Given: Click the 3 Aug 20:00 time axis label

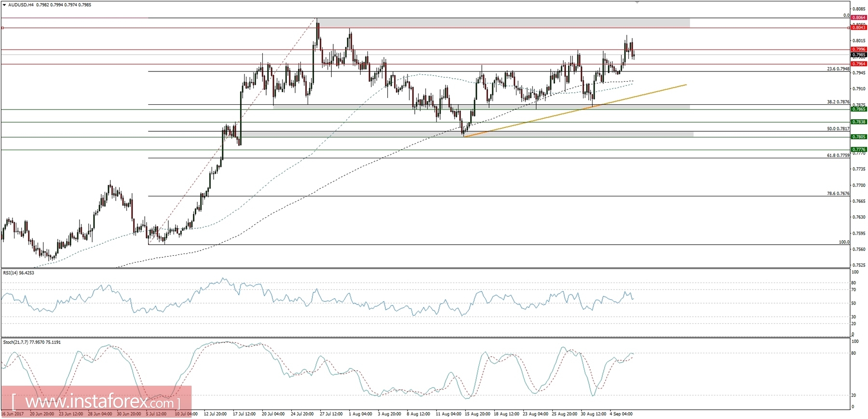Looking at the screenshot, I should click(x=389, y=414).
